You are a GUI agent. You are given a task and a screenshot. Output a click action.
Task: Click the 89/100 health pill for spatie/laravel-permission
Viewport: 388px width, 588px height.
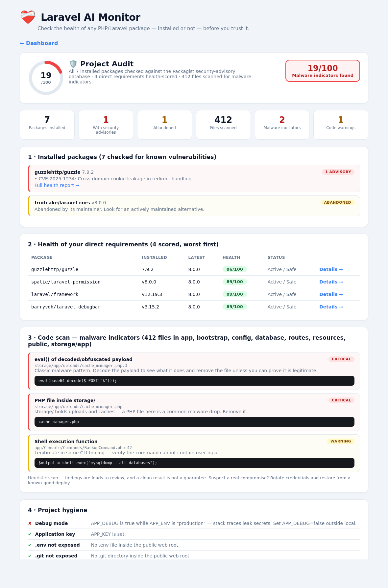point(234,282)
